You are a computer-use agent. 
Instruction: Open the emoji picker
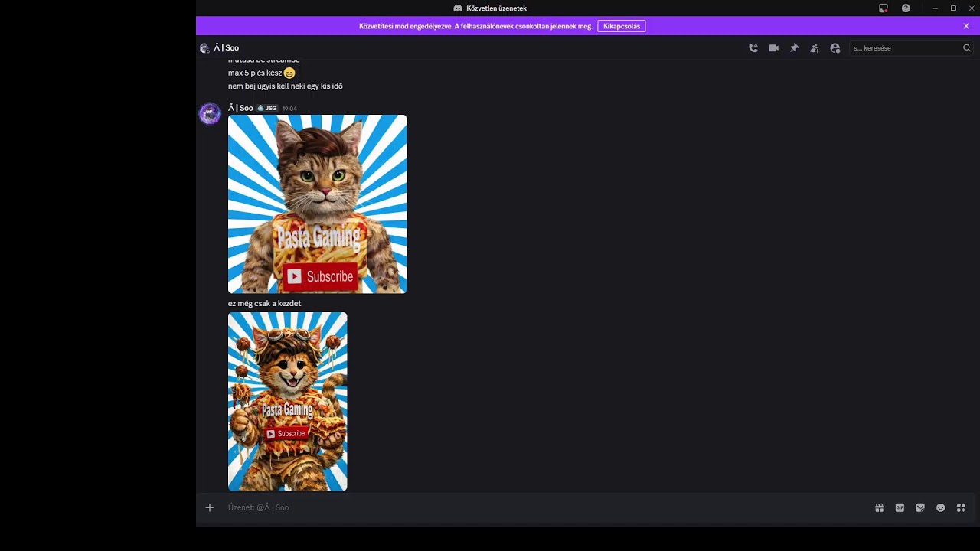click(941, 507)
